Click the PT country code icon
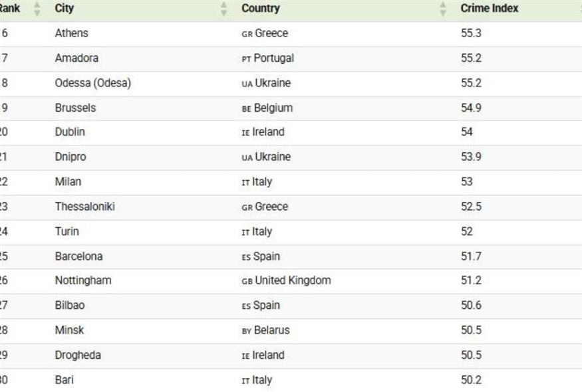Screen dimensions: 582x392 pos(246,59)
